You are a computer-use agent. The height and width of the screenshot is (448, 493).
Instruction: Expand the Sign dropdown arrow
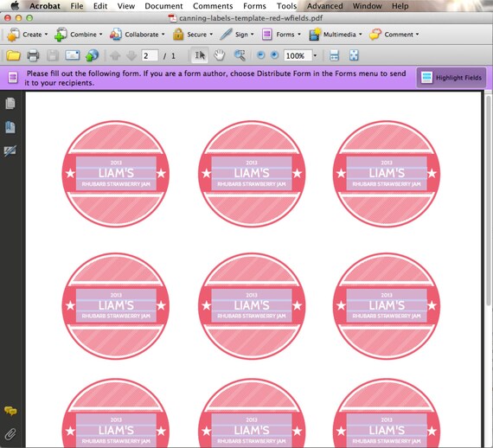[x=253, y=35]
